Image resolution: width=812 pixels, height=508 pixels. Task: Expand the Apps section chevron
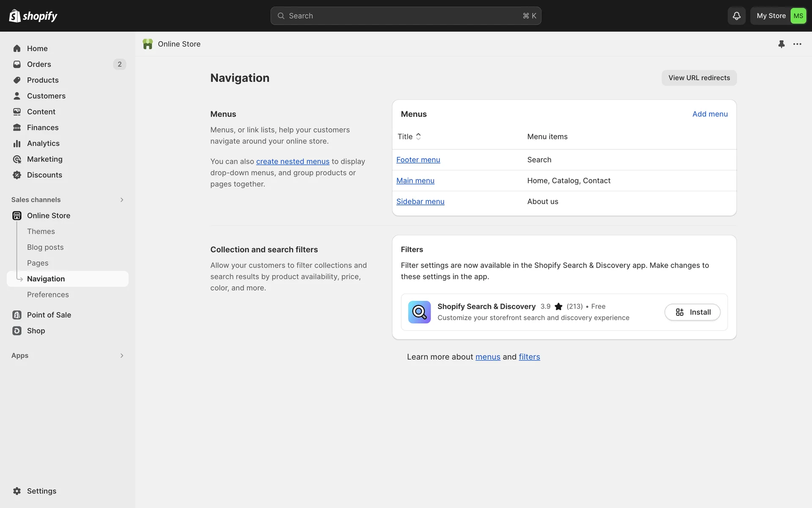pyautogui.click(x=122, y=356)
